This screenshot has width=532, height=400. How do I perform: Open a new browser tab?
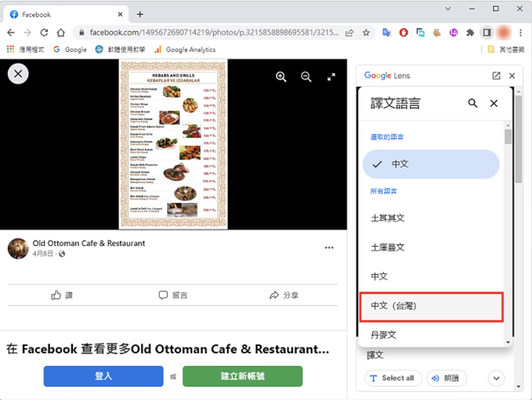tap(140, 14)
